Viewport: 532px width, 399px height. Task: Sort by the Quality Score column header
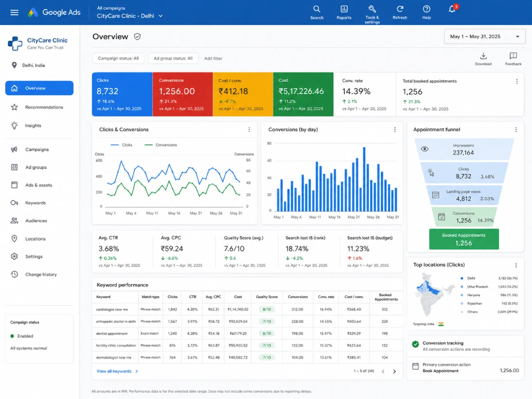pos(266,297)
